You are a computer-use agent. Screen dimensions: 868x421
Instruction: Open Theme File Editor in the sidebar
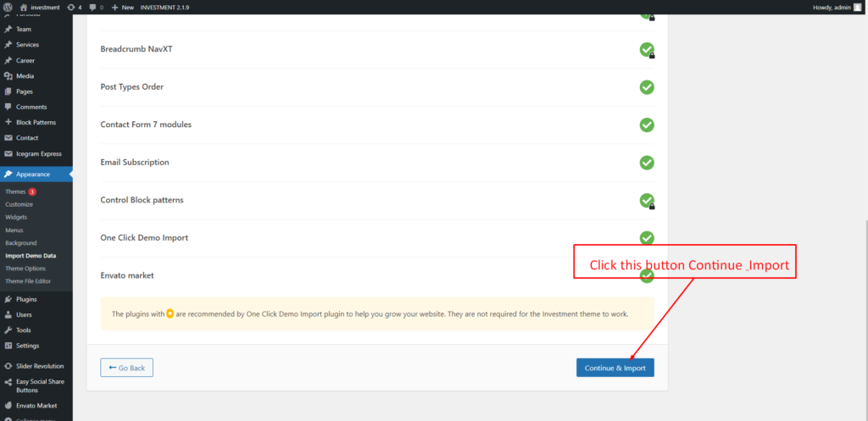click(28, 281)
